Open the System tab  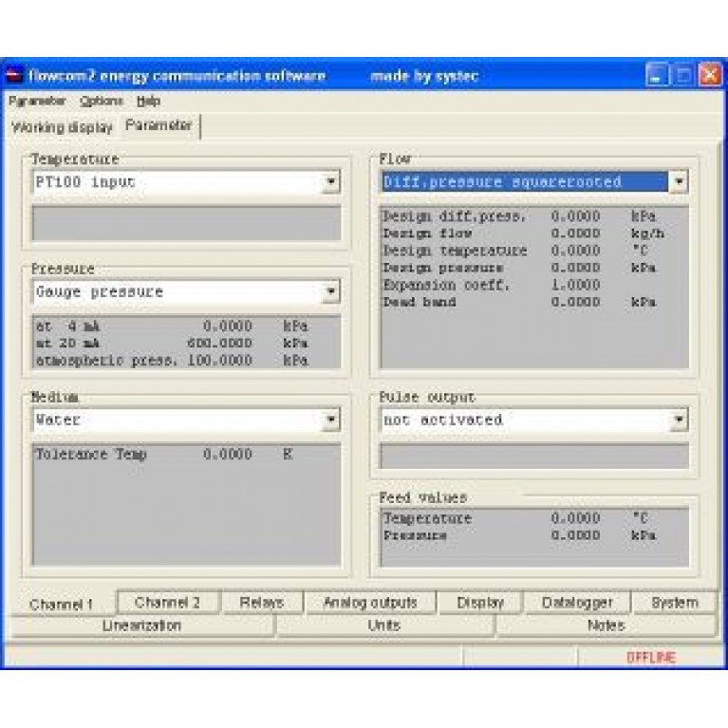point(674,602)
